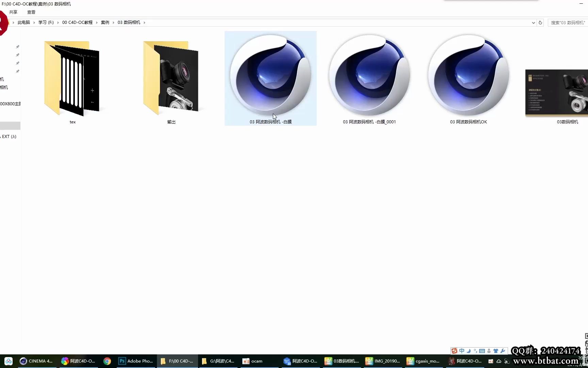Image resolution: width=588 pixels, height=368 pixels.
Task: Open the colorful 阿波C4D-O taskbar app
Action: [78, 361]
